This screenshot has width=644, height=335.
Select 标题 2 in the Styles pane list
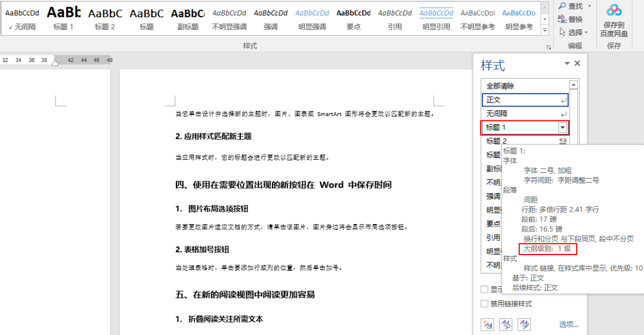pyautogui.click(x=525, y=141)
